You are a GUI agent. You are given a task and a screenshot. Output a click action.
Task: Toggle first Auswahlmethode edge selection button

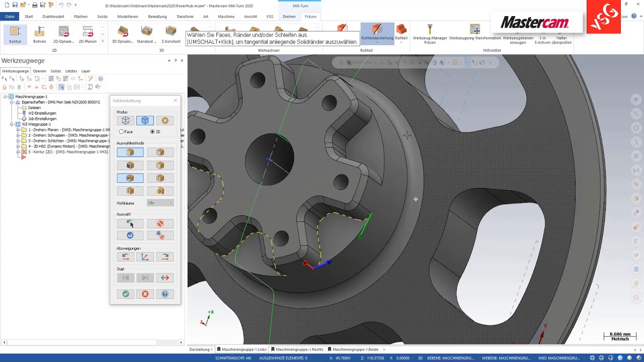(x=130, y=152)
